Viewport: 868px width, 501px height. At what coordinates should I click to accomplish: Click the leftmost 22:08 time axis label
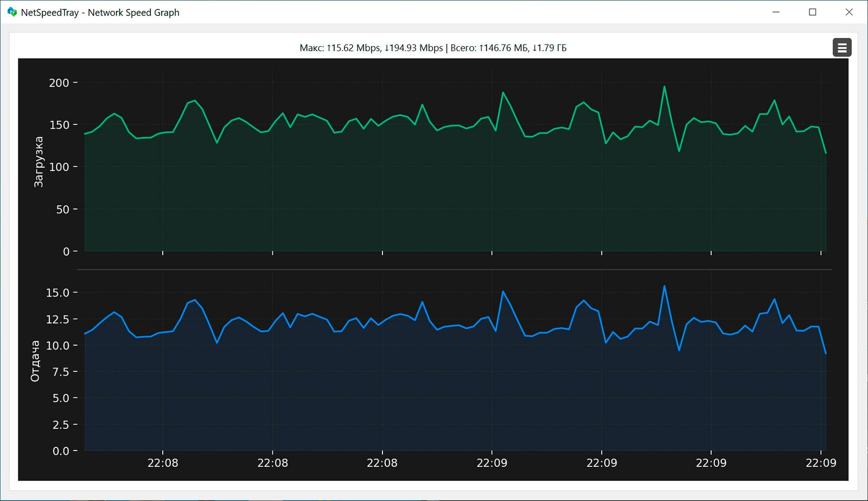pyautogui.click(x=163, y=463)
